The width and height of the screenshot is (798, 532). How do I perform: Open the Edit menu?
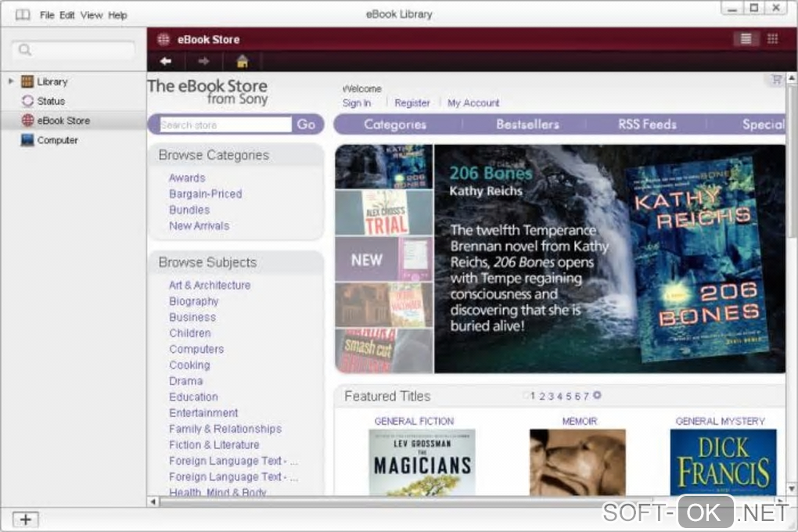click(66, 16)
